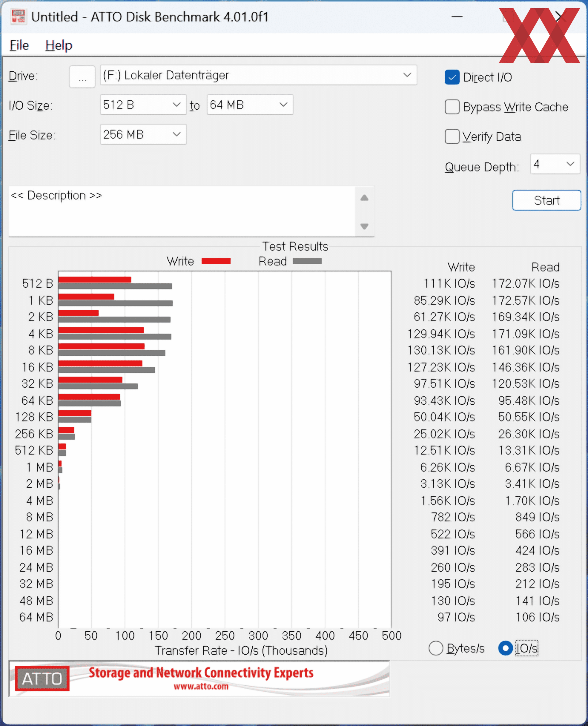Enable Bypass Write Cache checkbox
Viewport: 588px width, 726px height.
[x=452, y=107]
